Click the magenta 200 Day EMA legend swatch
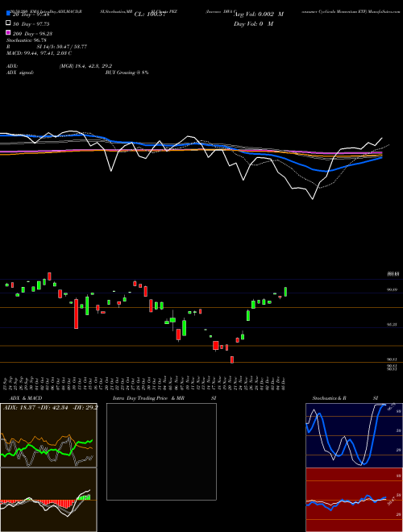This screenshot has width=403, height=532. pos(8,33)
